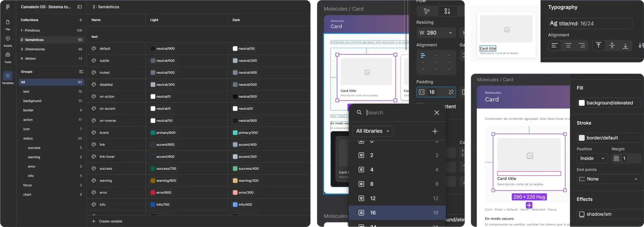The width and height of the screenshot is (644, 227).
Task: Open the All libraries dropdown
Action: (x=372, y=131)
